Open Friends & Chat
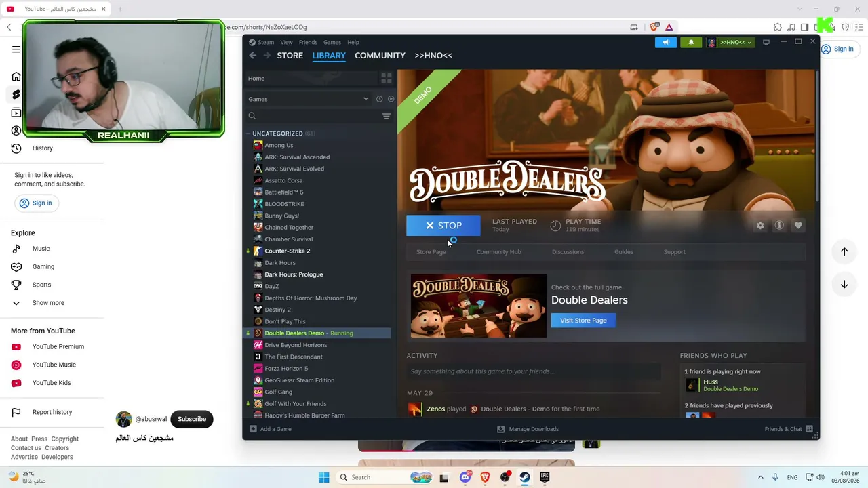Image resolution: width=868 pixels, height=488 pixels. pos(790,429)
